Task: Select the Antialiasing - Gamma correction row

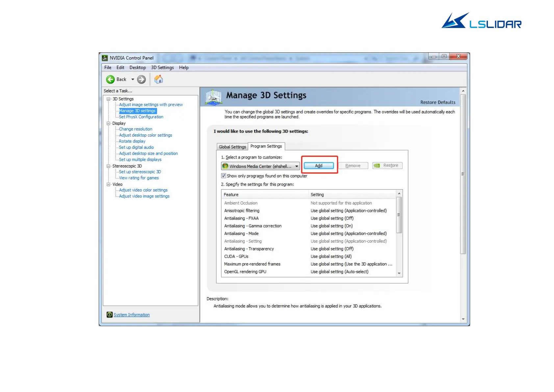Action: [309, 226]
